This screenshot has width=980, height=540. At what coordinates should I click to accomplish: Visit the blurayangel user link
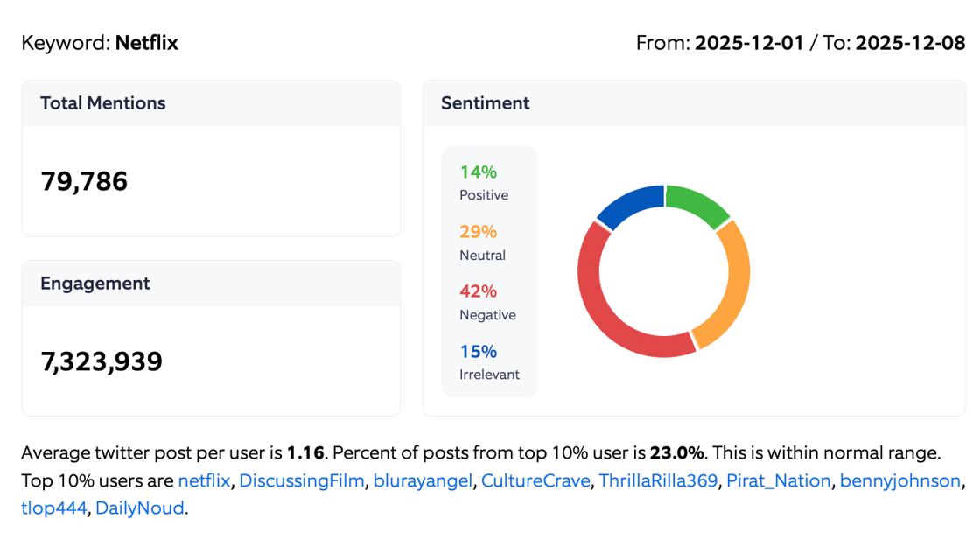423,480
